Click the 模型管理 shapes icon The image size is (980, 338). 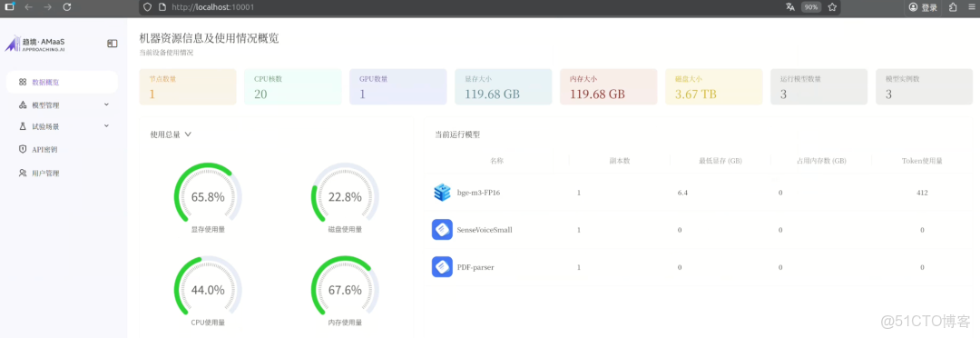tap(23, 105)
